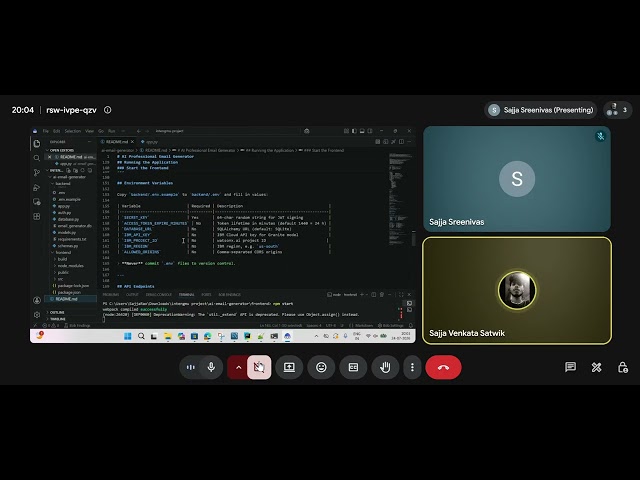Open the Meet activities panel
Image resolution: width=640 pixels, height=480 pixels.
596,367
